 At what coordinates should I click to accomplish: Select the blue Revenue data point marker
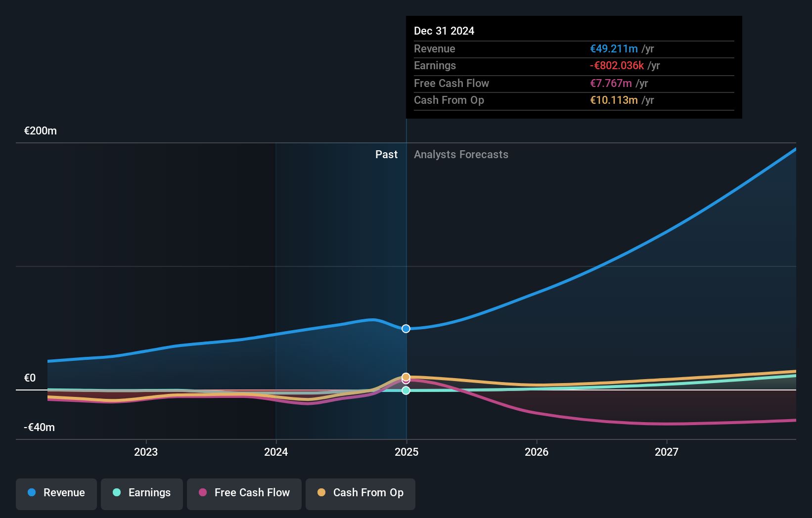click(x=406, y=328)
